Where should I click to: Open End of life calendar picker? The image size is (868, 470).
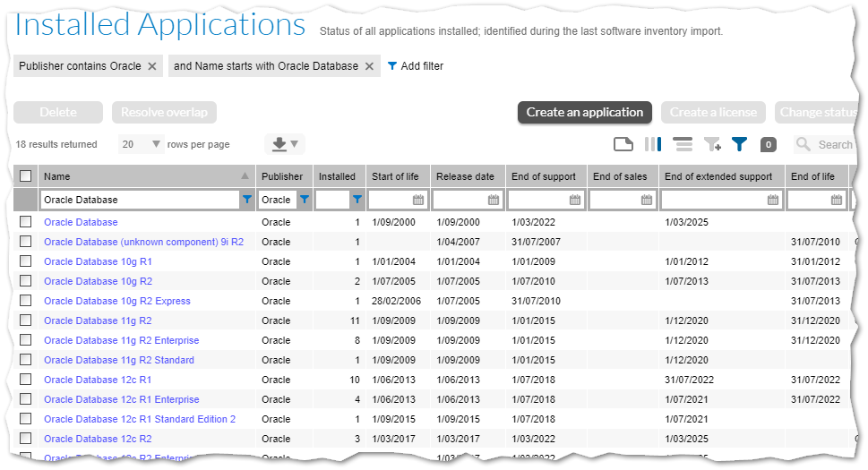[837, 200]
